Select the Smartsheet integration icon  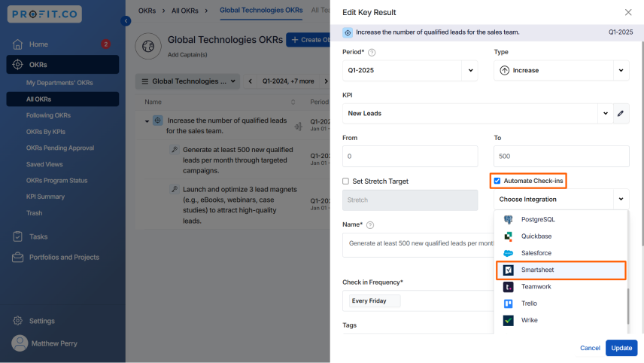tap(508, 270)
